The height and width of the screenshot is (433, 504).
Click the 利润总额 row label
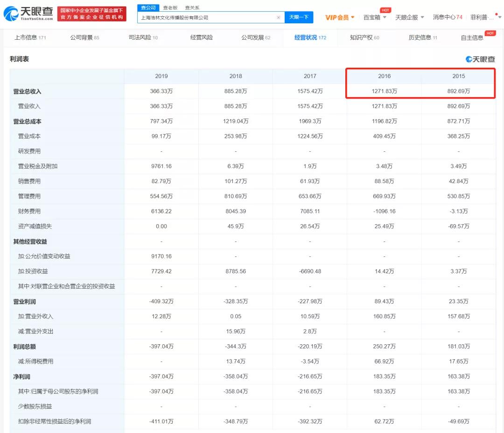click(x=24, y=347)
